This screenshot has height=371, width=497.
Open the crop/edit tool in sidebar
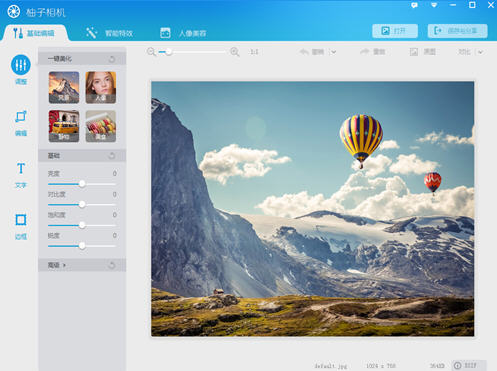pos(21,117)
